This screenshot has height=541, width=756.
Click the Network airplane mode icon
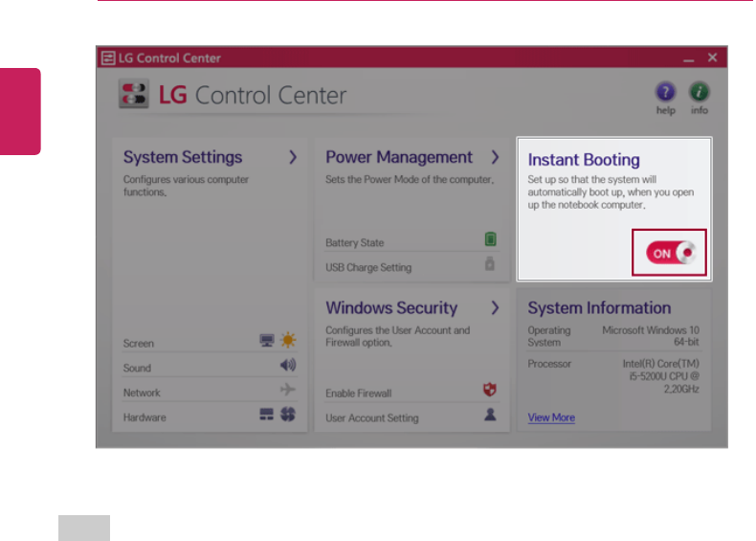(288, 389)
